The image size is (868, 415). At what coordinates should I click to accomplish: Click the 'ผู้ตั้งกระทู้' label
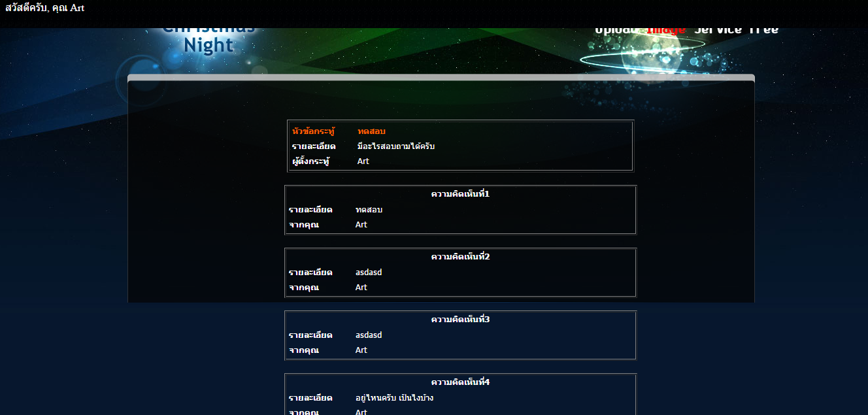311,161
